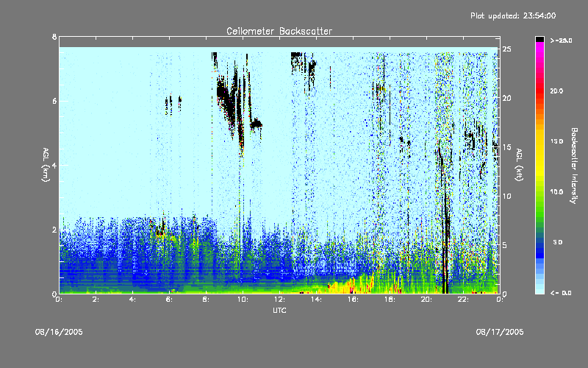
Task: Click the red segment of the colorbar near 20.0
Action: [539, 90]
